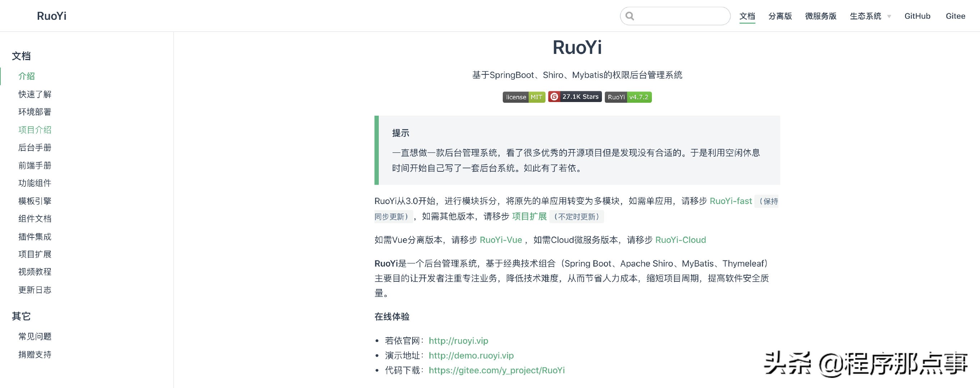Follow the RuoYi-Vue link
The height and width of the screenshot is (388, 980).
tap(501, 240)
